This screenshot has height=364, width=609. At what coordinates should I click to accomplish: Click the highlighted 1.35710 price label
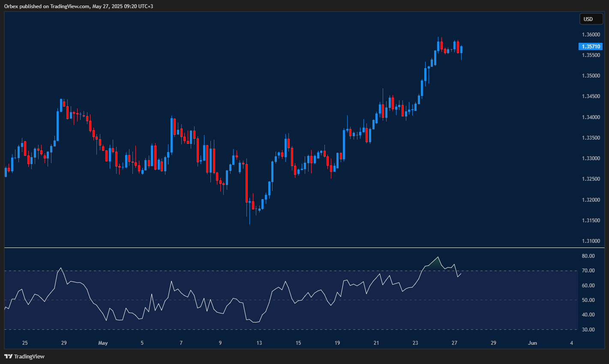tap(591, 46)
